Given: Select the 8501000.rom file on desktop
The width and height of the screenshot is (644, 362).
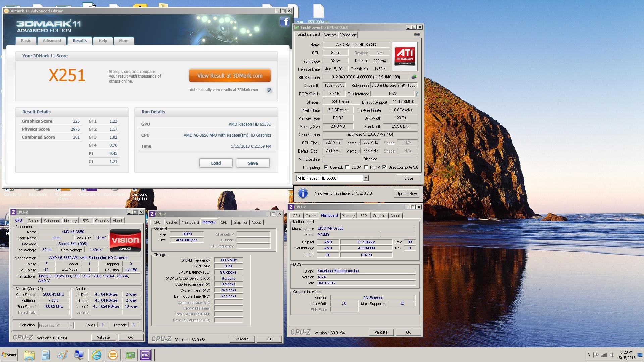Looking at the screenshot, I should 318,14.
